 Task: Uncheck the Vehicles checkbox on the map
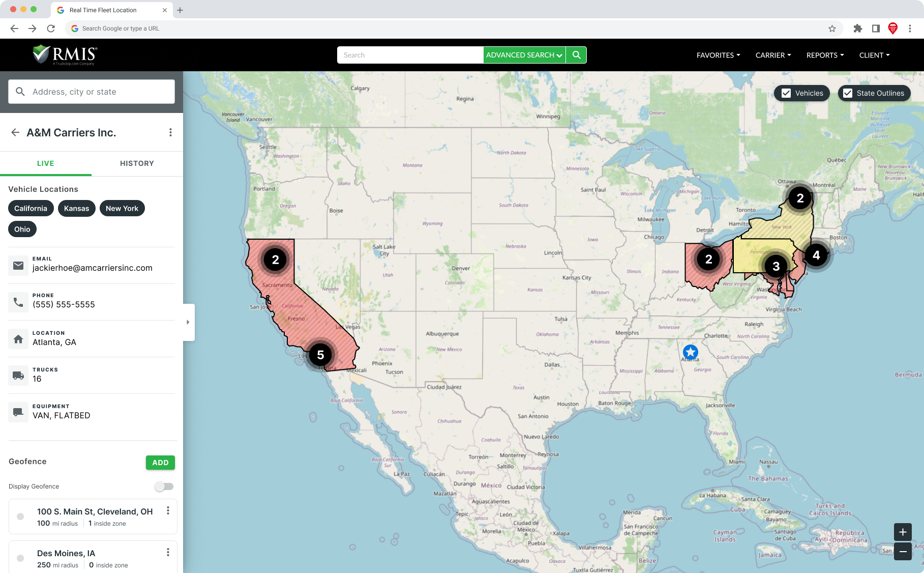[787, 93]
